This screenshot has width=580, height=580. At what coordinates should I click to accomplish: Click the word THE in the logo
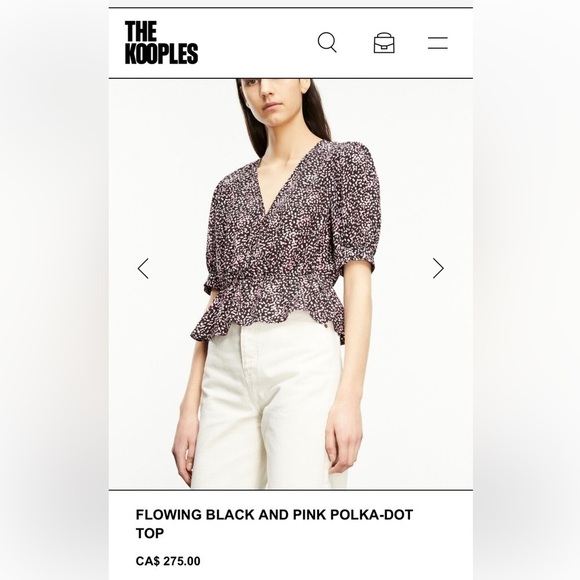pyautogui.click(x=141, y=31)
